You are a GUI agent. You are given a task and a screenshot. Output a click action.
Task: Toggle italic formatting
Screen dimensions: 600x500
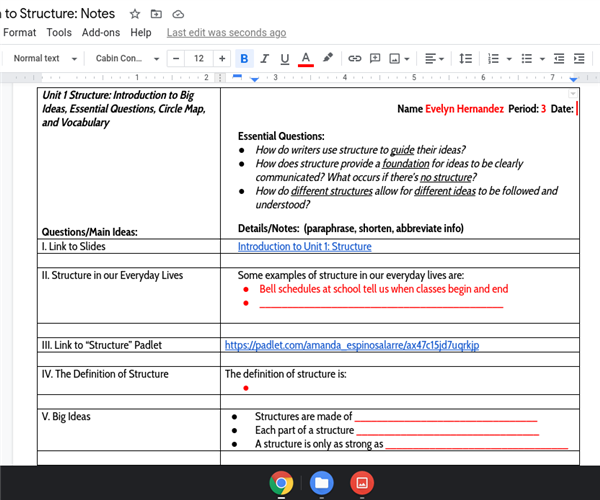click(x=264, y=59)
